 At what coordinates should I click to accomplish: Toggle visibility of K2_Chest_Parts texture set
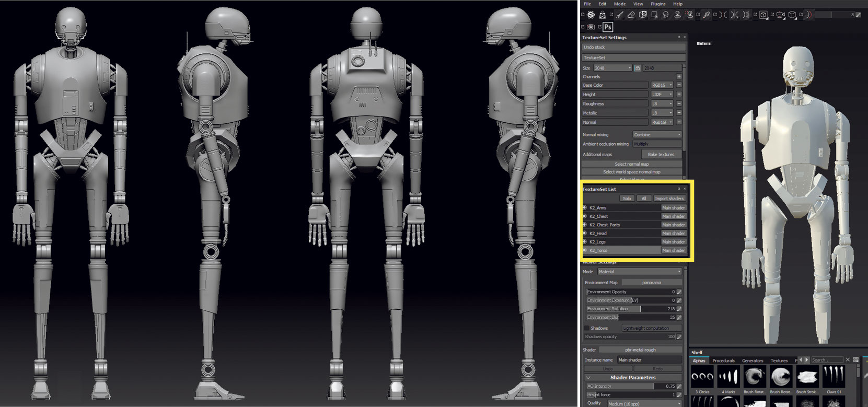(585, 225)
